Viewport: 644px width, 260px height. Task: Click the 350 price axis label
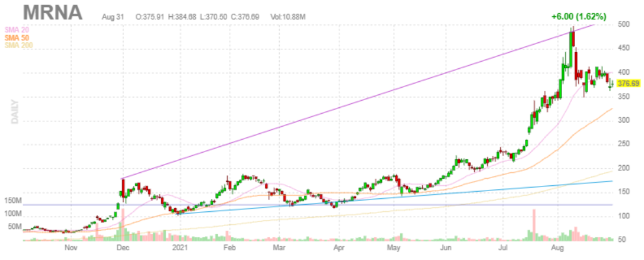623,97
